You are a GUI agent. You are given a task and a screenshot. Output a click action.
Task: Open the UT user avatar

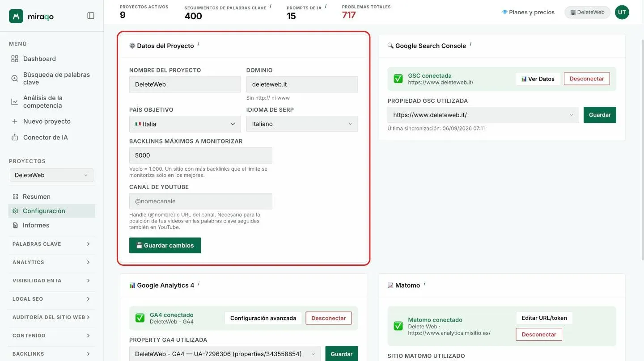[x=622, y=13]
